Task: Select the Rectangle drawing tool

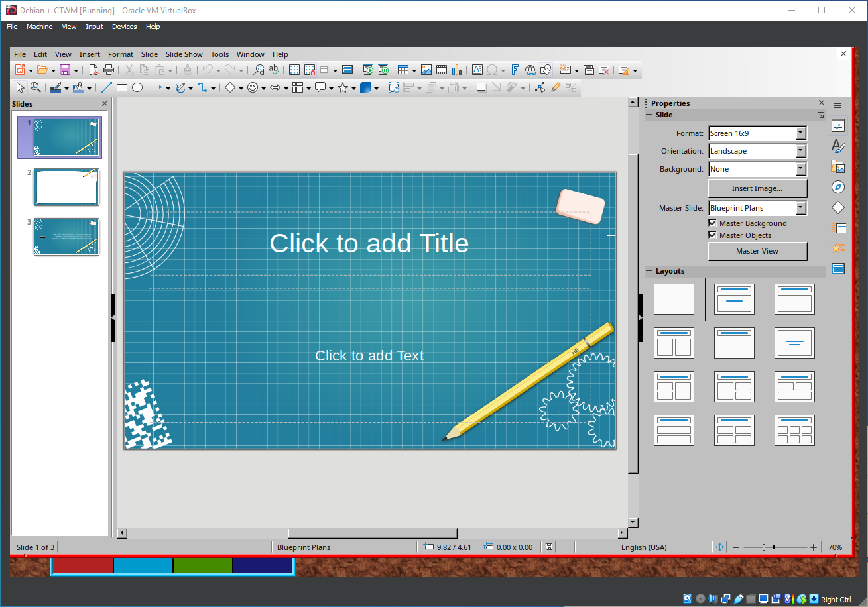Action: click(x=122, y=87)
